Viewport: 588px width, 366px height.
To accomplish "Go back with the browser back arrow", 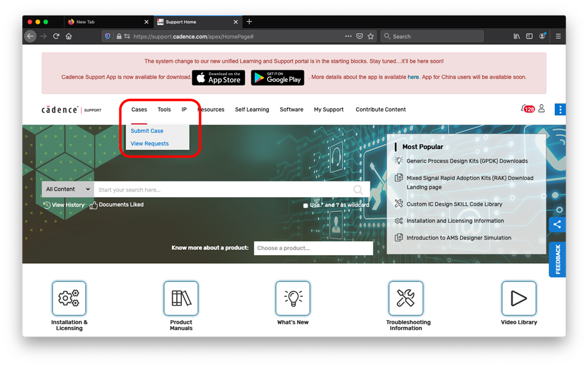I will pyautogui.click(x=31, y=36).
